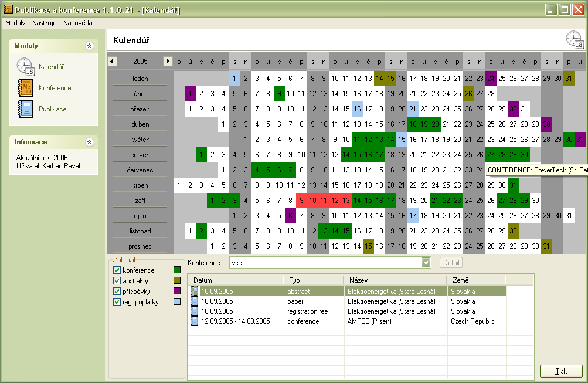Click the leden month label
The image size is (588, 383).
click(x=140, y=79)
